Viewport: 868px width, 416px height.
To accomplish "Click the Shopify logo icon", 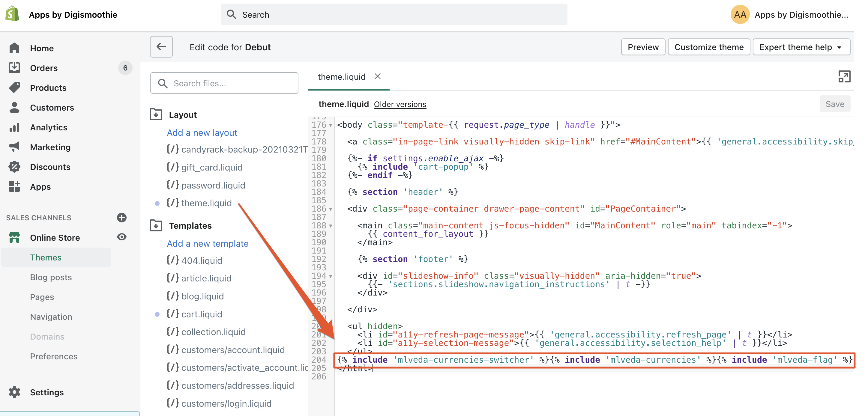I will point(13,14).
